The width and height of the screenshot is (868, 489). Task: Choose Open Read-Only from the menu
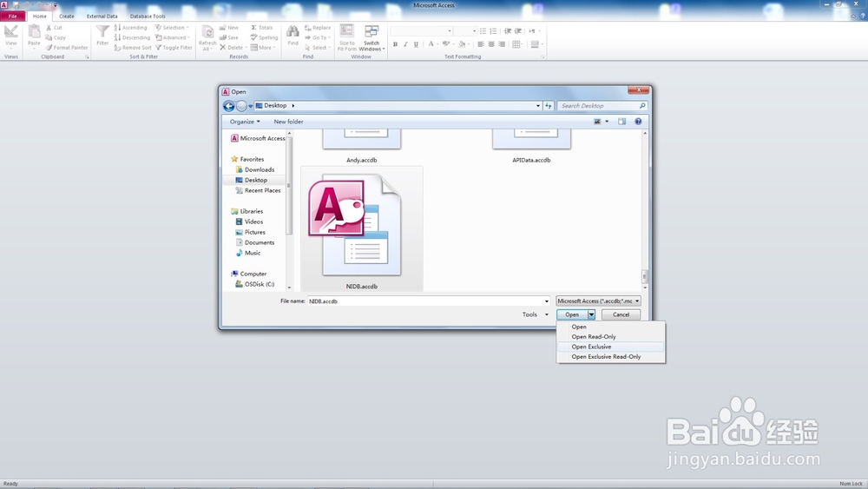(x=610, y=337)
